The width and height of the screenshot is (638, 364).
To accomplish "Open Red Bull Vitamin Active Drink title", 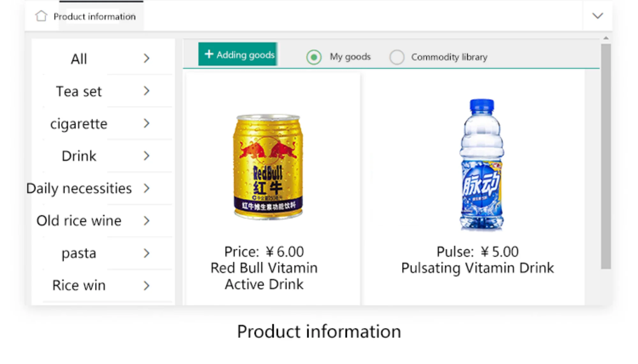I will pos(264,276).
